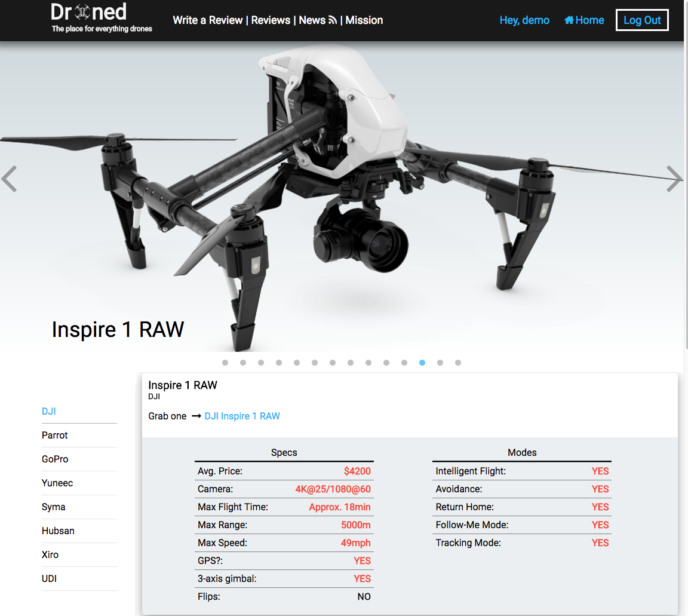The height and width of the screenshot is (616, 688).
Task: Select the fourth carousel dot
Action: point(279,363)
